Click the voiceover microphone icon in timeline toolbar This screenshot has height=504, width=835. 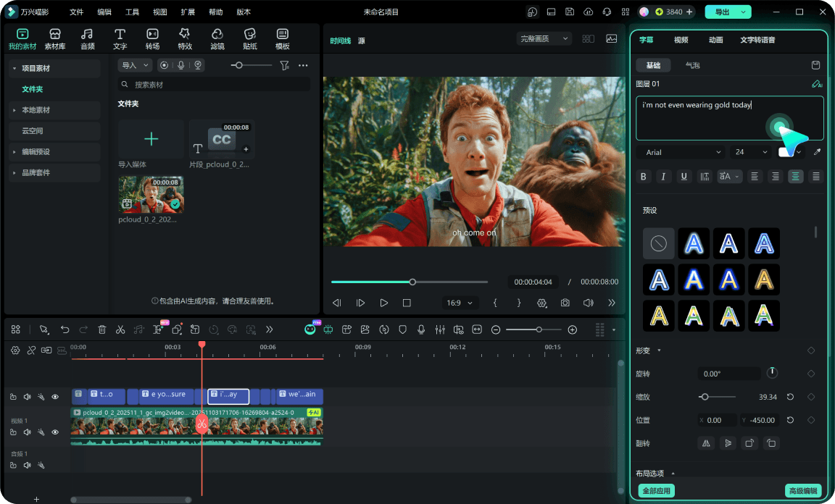pyautogui.click(x=421, y=330)
